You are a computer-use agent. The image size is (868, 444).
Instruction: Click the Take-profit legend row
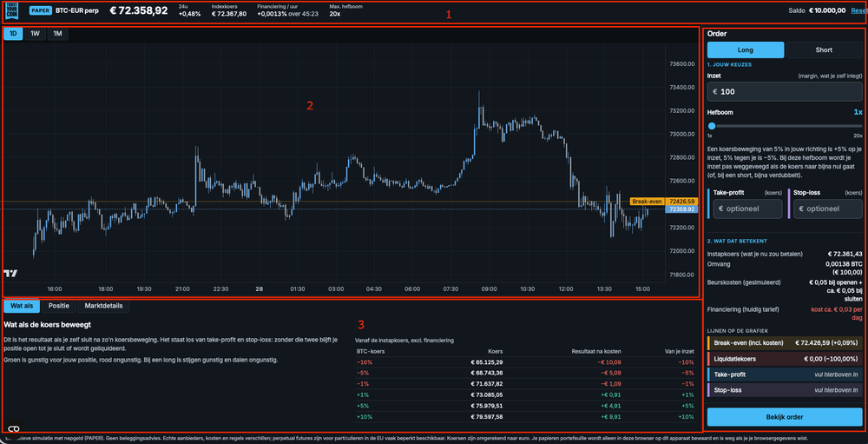785,374
